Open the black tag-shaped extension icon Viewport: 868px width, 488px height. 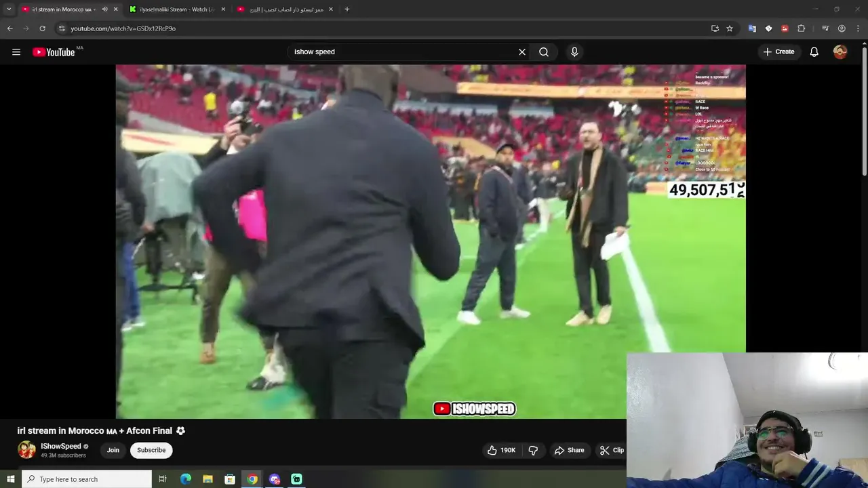(x=768, y=28)
